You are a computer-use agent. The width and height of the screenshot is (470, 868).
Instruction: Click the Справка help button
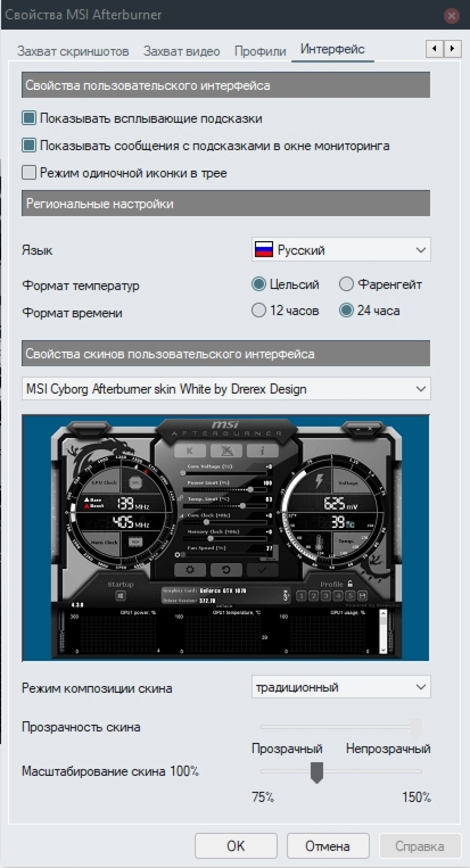[x=420, y=846]
